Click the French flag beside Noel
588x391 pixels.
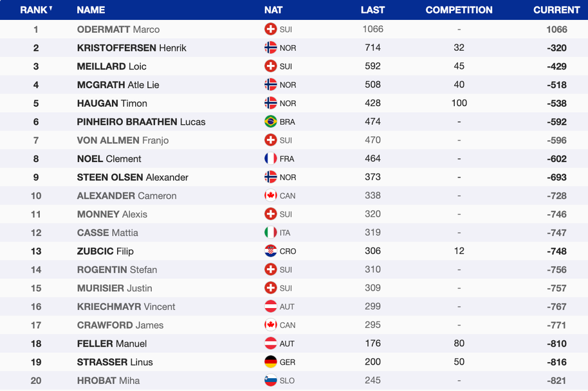click(271, 159)
